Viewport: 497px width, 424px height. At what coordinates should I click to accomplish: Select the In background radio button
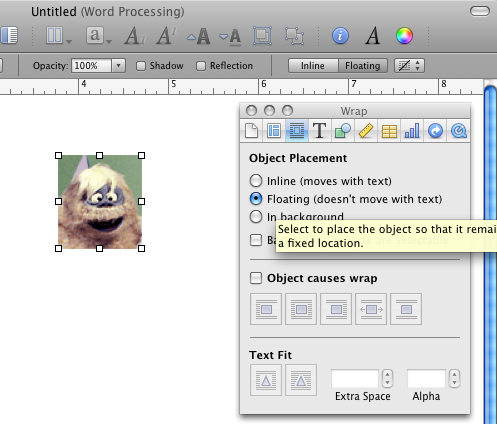[x=256, y=217]
